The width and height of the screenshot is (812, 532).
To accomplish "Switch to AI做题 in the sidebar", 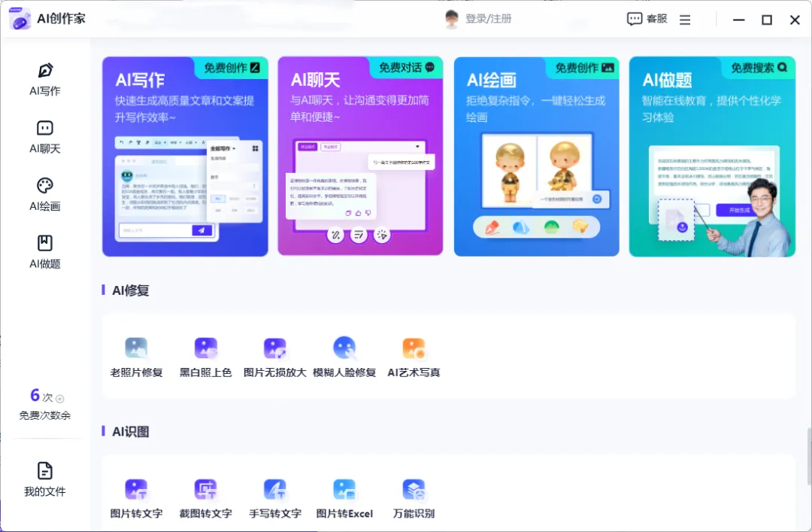I will pos(44,250).
